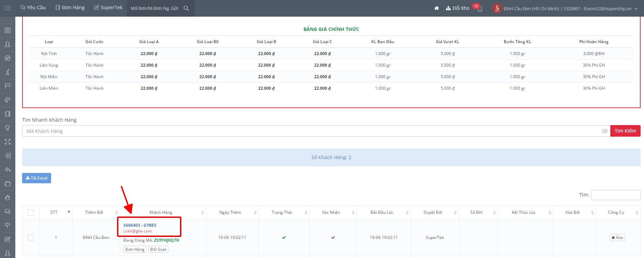
Task: Click the flame icon in sidebar
Action: click(x=7, y=197)
